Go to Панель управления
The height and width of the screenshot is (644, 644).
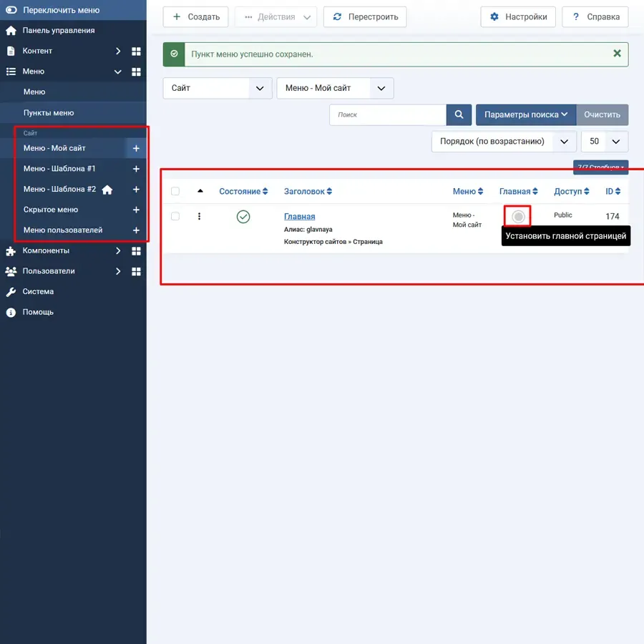[x=58, y=31]
